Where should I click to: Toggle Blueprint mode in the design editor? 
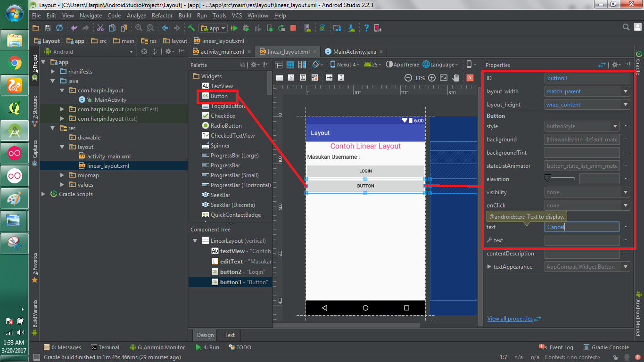tap(290, 65)
